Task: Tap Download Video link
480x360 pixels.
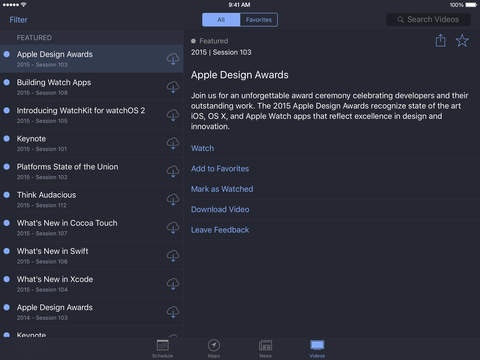Action: [x=220, y=209]
